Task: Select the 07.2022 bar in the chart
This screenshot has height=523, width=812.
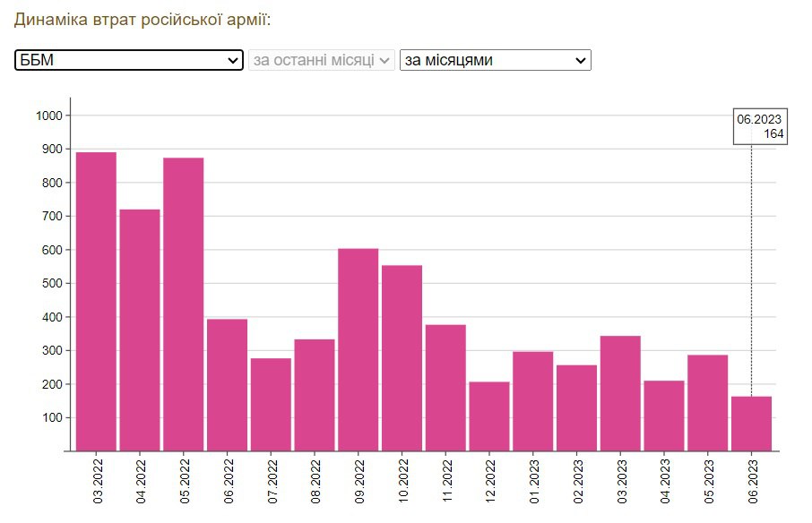Action: coord(271,405)
